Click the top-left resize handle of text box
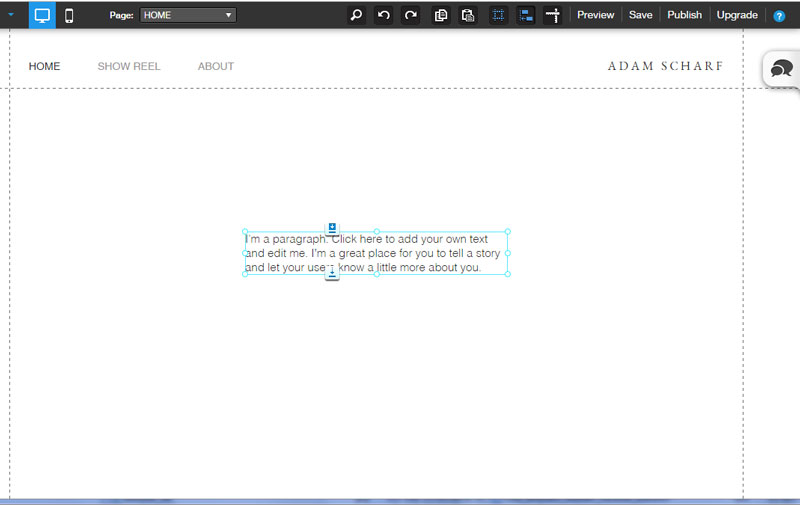This screenshot has height=505, width=800. (245, 232)
